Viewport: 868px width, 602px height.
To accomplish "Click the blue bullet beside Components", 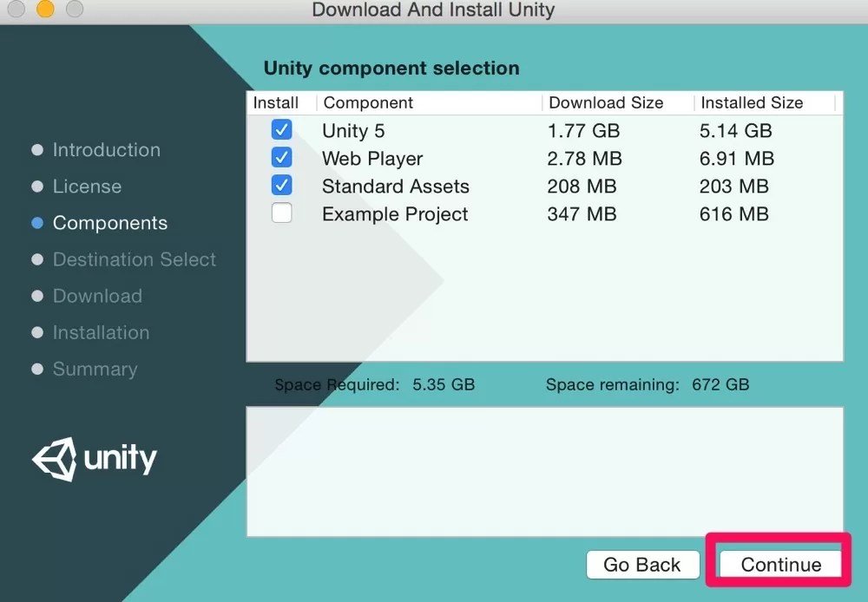I will coord(37,223).
